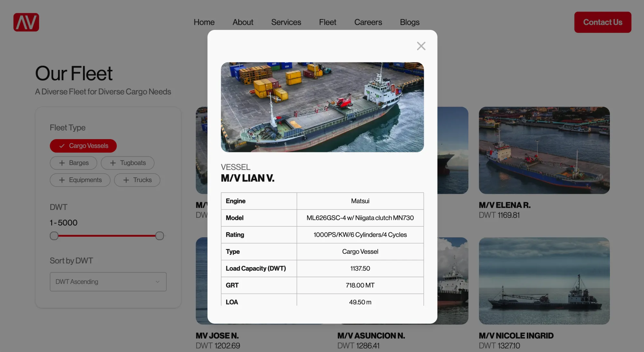The height and width of the screenshot is (352, 644).
Task: Click the Our Fleet page heading
Action: pos(74,73)
